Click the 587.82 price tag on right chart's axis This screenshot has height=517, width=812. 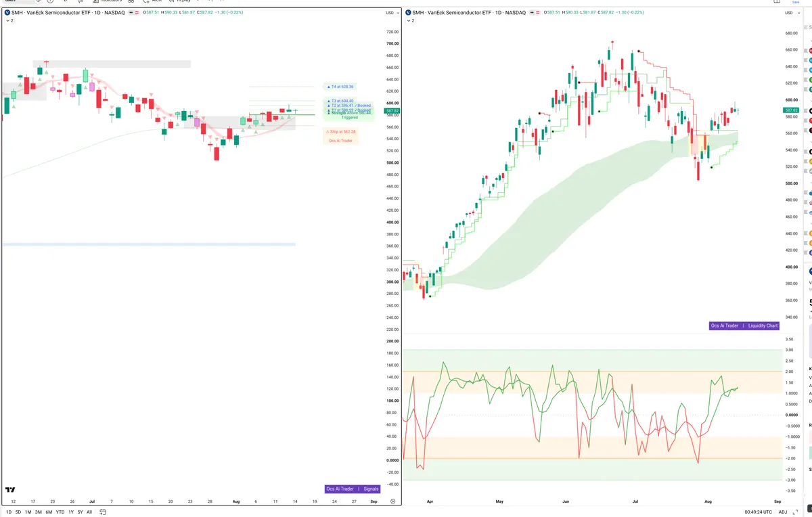coord(791,110)
